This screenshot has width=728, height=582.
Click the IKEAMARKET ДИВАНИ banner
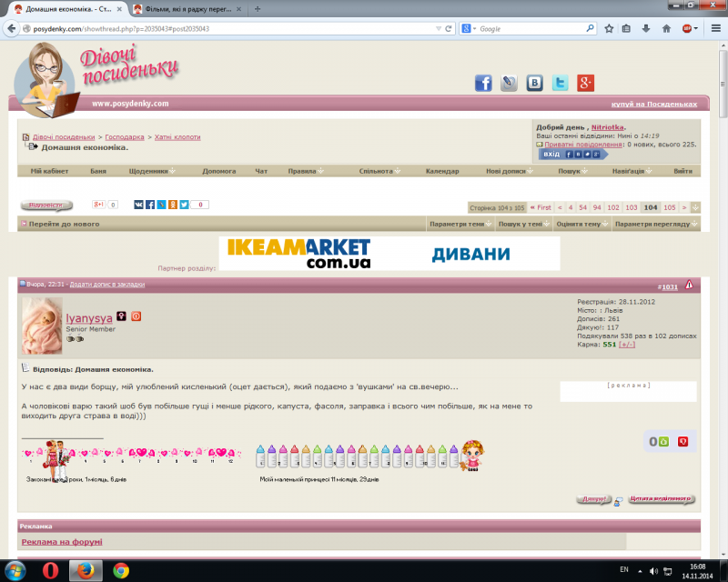[389, 254]
